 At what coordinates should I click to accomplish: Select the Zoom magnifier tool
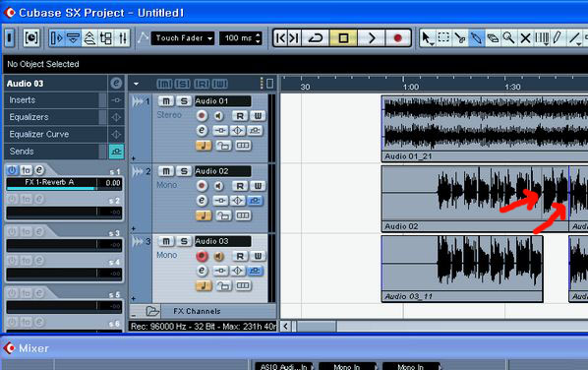tap(509, 38)
